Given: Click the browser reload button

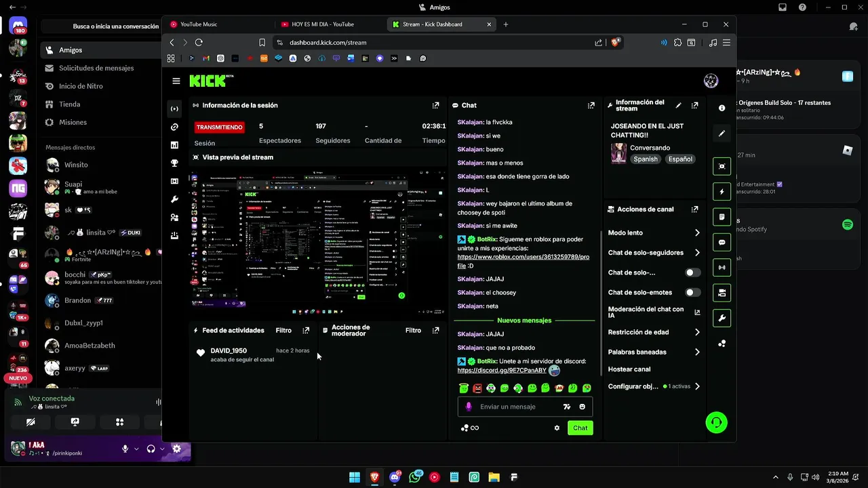Looking at the screenshot, I should pos(199,42).
